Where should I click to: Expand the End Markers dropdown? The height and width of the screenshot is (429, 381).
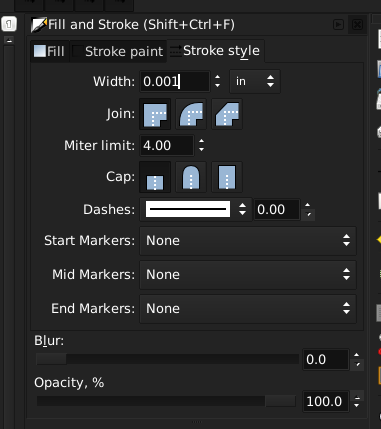(x=248, y=309)
